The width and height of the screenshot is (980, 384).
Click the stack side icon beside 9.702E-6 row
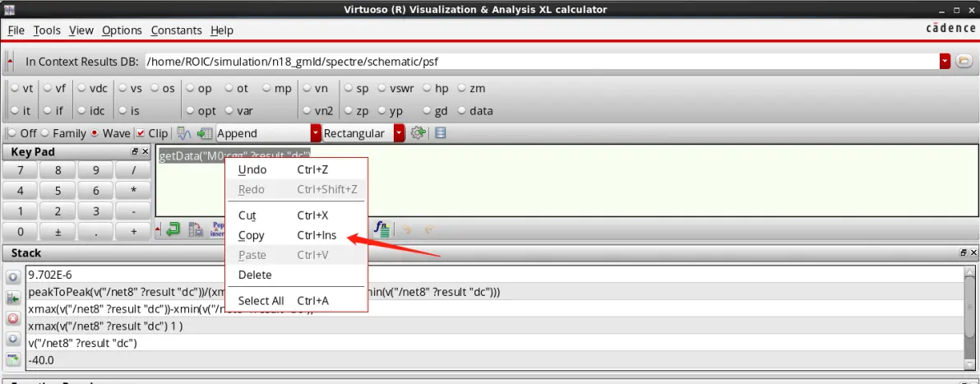[13, 275]
